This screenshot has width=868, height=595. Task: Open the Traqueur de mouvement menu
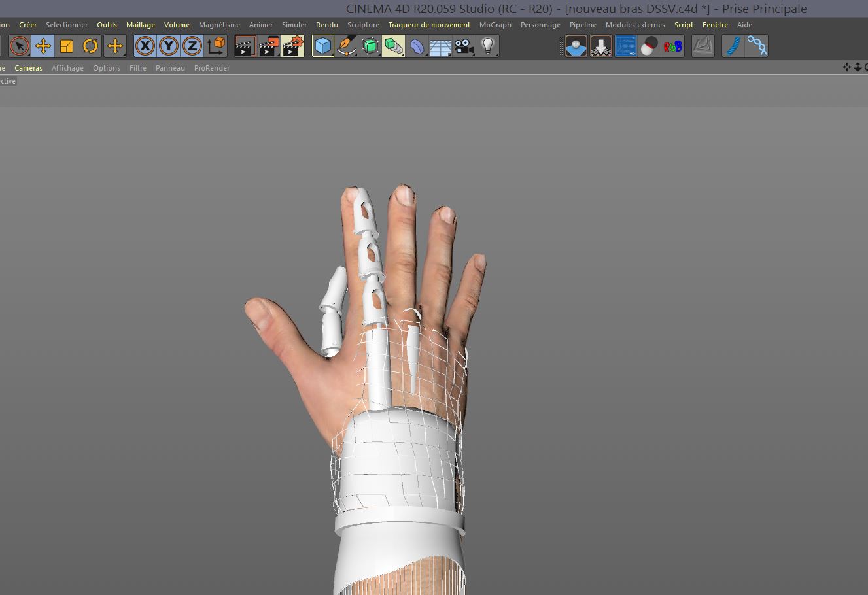pos(429,25)
